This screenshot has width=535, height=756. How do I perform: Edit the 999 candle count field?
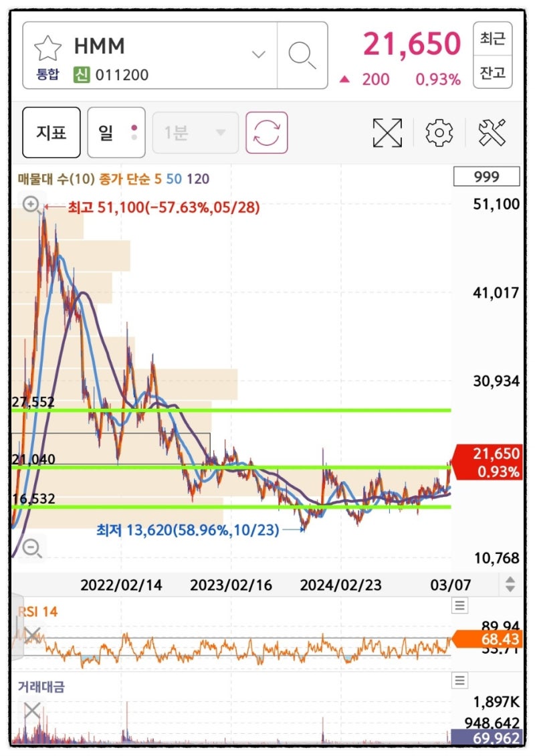click(x=486, y=177)
